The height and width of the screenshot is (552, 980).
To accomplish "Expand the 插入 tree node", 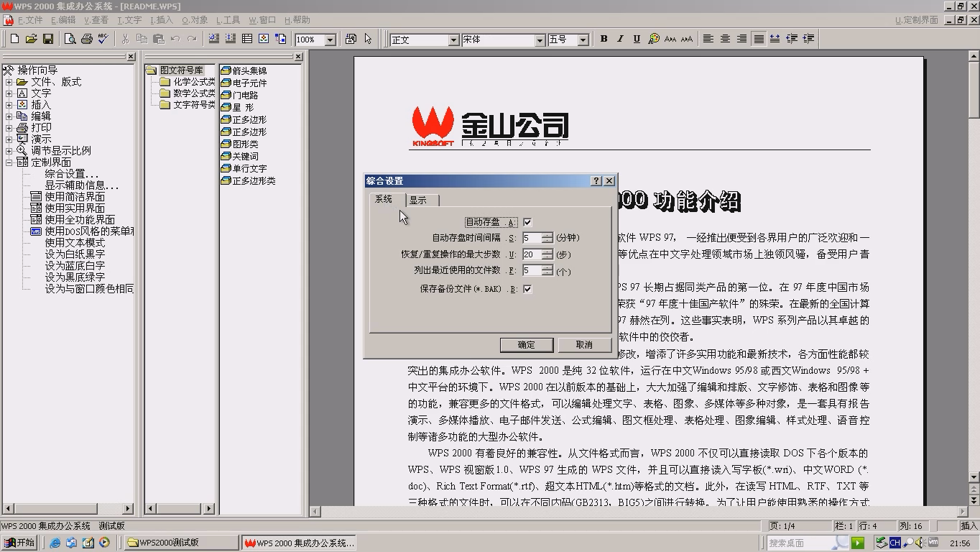I will pyautogui.click(x=9, y=105).
